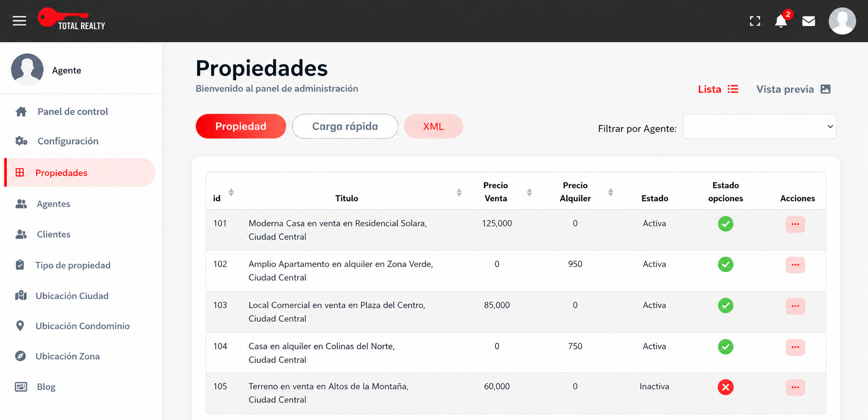Screen dimensions: 868x420
Task: Sort table by id column arrows
Action: coord(231,192)
